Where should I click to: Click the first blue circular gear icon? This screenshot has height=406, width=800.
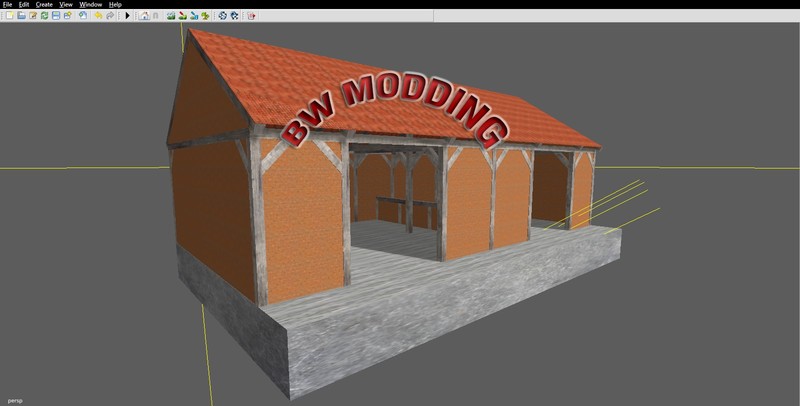(x=222, y=16)
